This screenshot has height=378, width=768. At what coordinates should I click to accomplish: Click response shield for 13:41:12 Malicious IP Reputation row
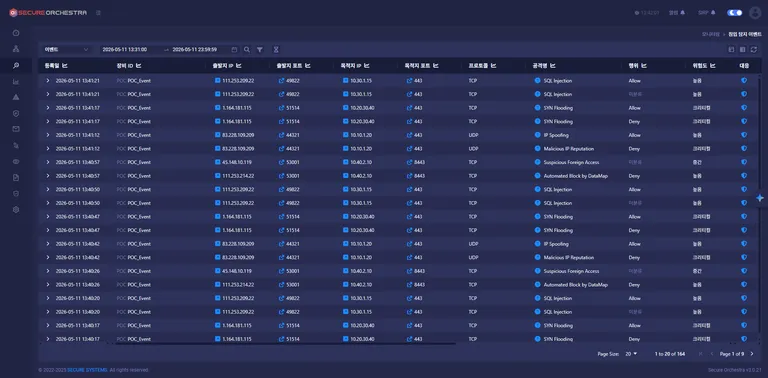click(744, 148)
